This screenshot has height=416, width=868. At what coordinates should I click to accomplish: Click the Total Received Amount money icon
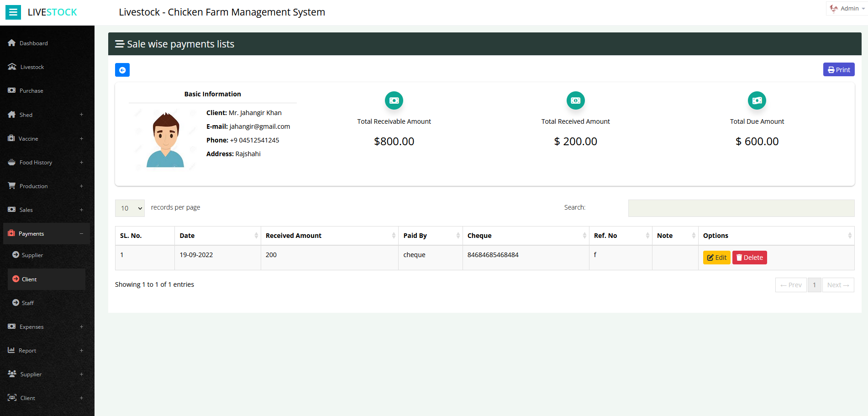575,100
